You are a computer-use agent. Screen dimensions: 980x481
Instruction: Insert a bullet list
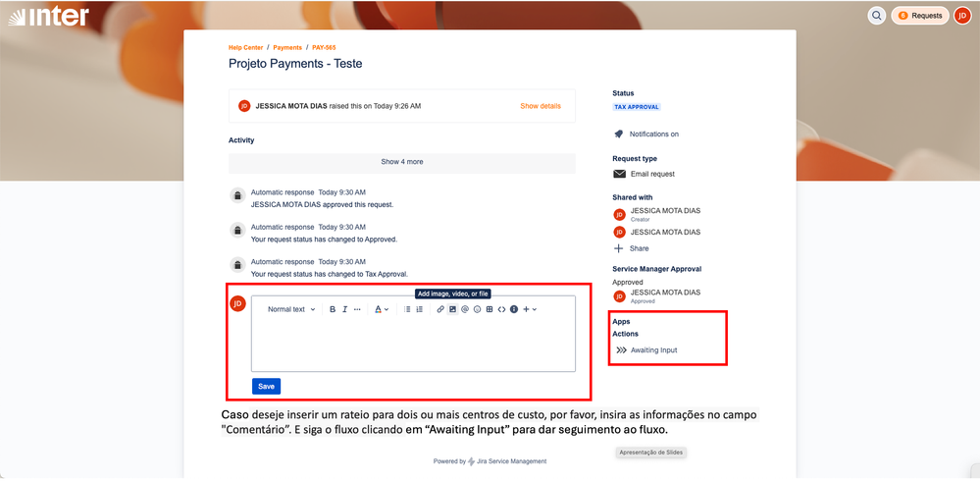point(407,309)
